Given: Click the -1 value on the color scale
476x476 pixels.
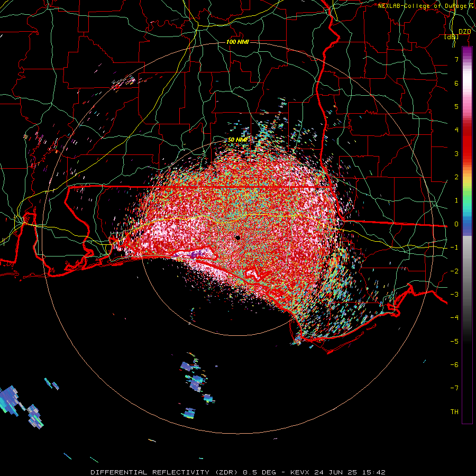Looking at the screenshot, I should pyautogui.click(x=454, y=248).
